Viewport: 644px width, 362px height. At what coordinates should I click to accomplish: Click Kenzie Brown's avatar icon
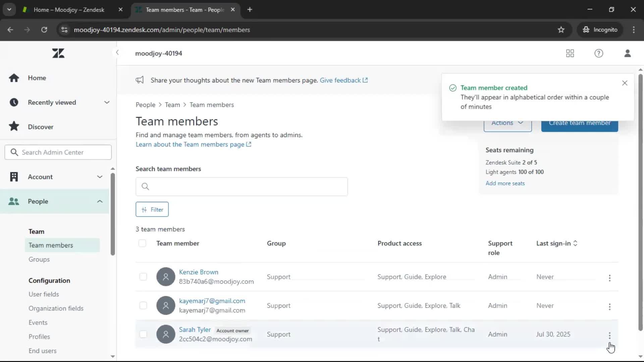tap(166, 277)
